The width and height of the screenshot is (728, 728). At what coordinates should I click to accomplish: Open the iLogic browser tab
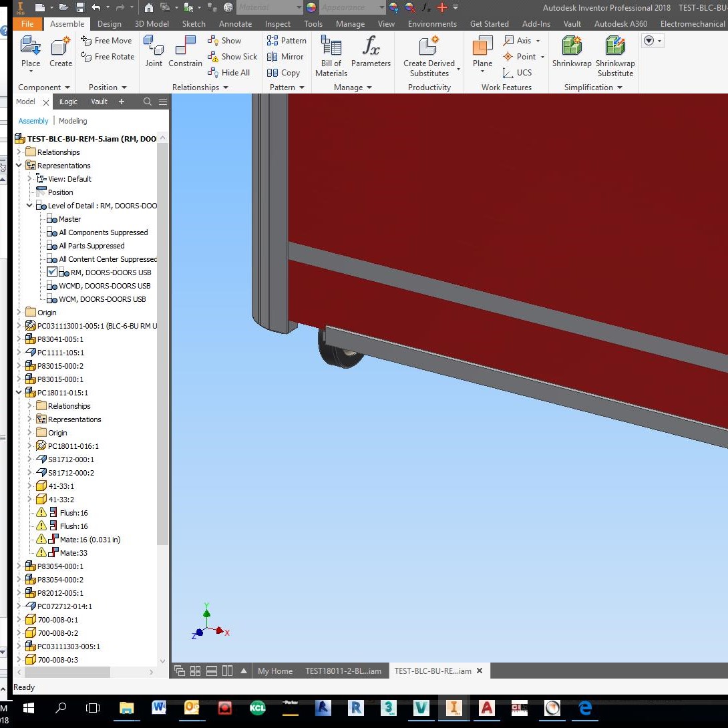(67, 102)
